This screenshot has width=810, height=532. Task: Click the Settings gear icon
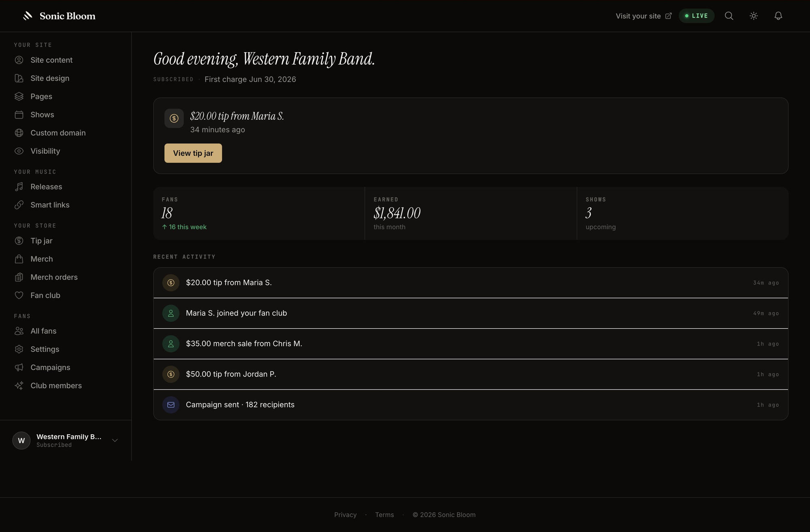click(x=19, y=349)
